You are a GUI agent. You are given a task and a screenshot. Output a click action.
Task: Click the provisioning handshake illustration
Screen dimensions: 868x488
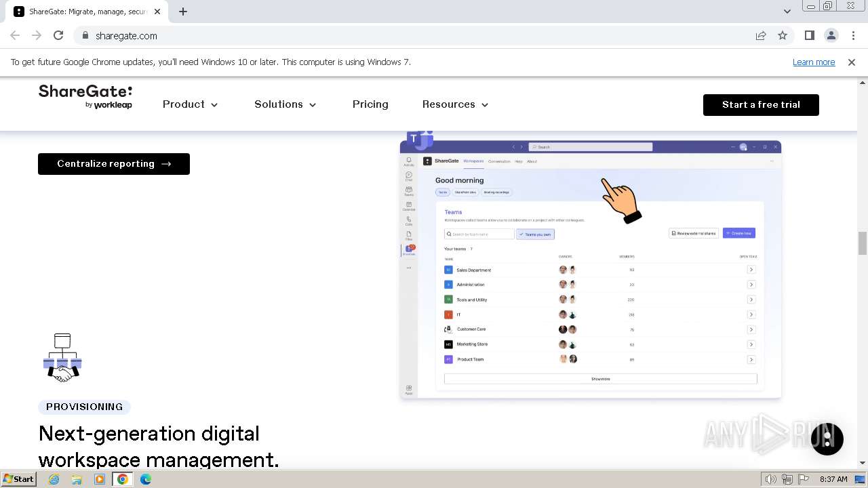click(x=62, y=357)
